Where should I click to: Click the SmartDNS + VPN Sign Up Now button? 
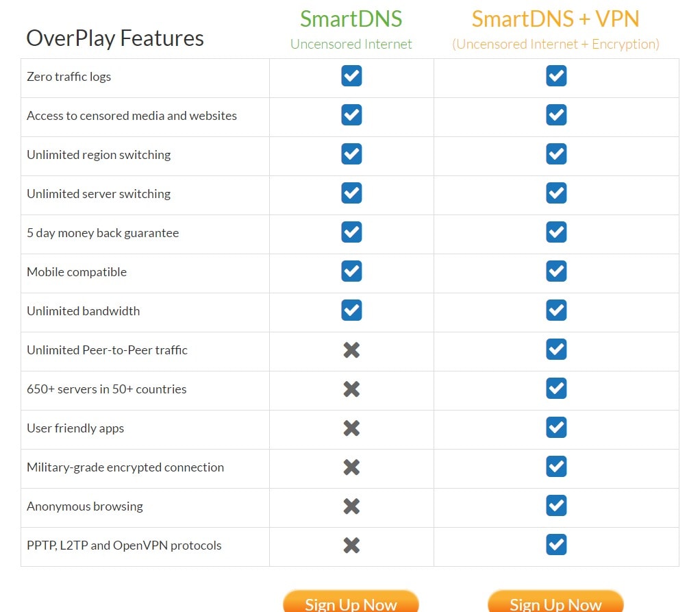point(555,602)
